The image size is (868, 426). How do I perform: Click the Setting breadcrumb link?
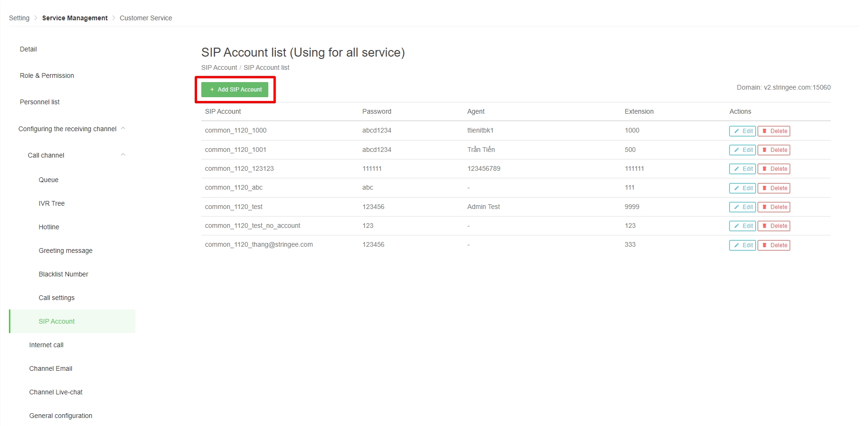point(19,18)
